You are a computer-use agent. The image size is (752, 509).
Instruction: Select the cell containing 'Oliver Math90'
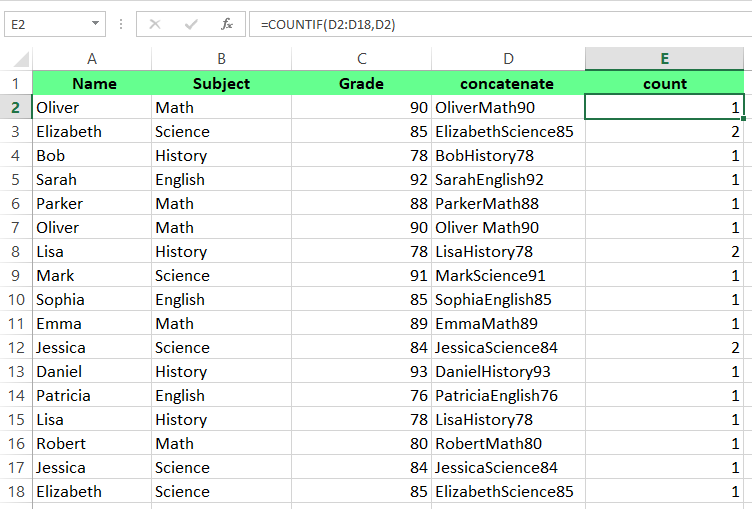click(508, 228)
